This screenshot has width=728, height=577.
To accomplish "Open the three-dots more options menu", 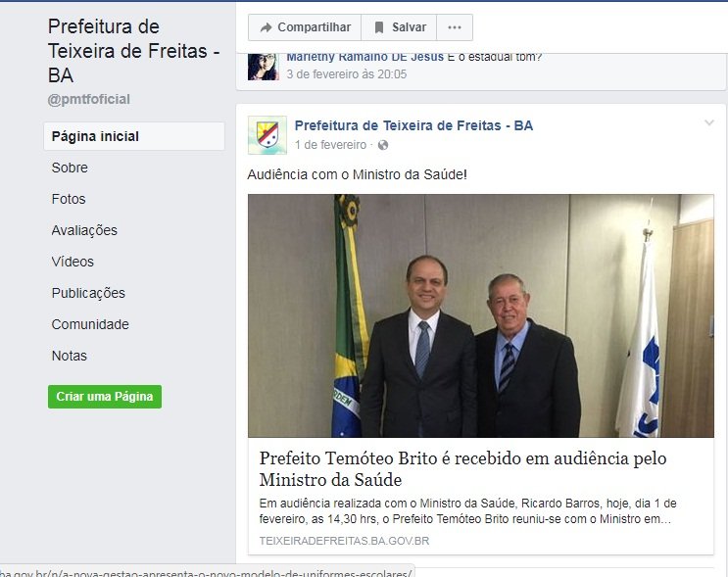I will pyautogui.click(x=455, y=27).
